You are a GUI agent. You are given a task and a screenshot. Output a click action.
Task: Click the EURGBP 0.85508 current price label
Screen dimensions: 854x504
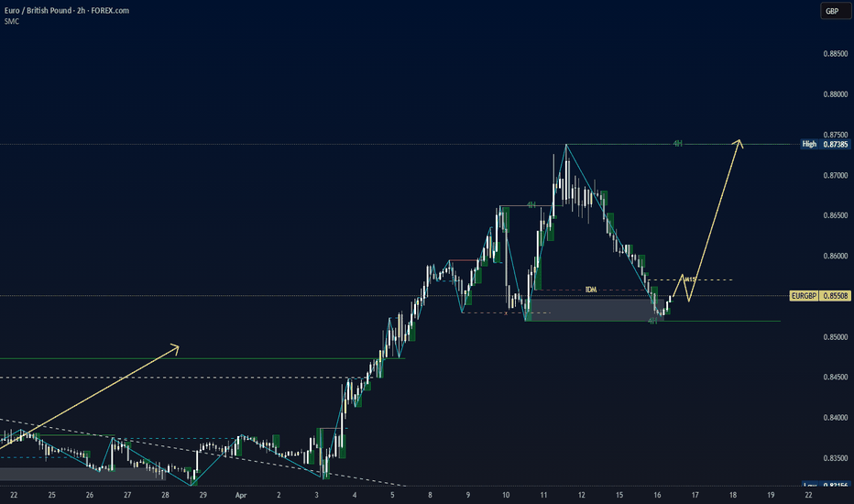point(820,296)
